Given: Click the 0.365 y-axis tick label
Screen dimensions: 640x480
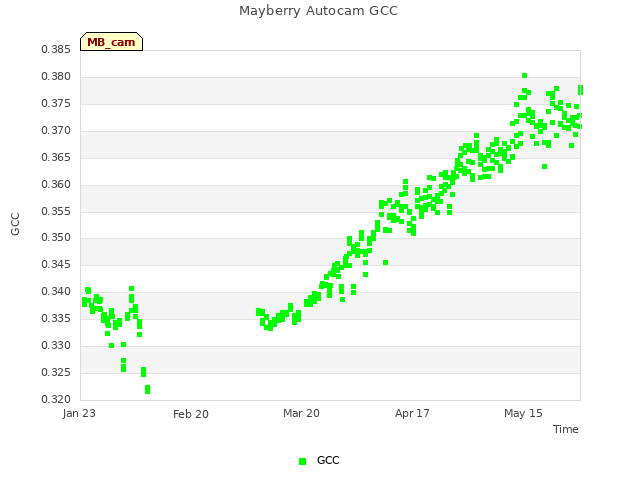Looking at the screenshot, I should point(56,157).
